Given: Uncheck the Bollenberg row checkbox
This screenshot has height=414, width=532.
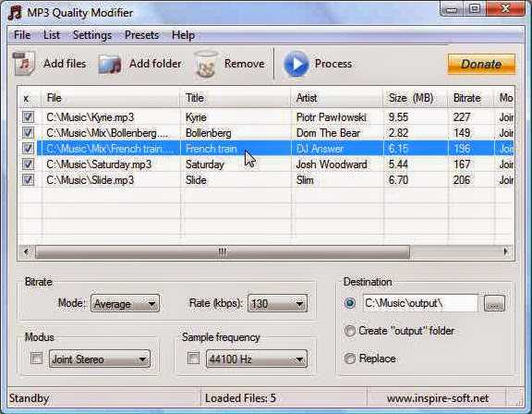Looking at the screenshot, I should (x=28, y=133).
